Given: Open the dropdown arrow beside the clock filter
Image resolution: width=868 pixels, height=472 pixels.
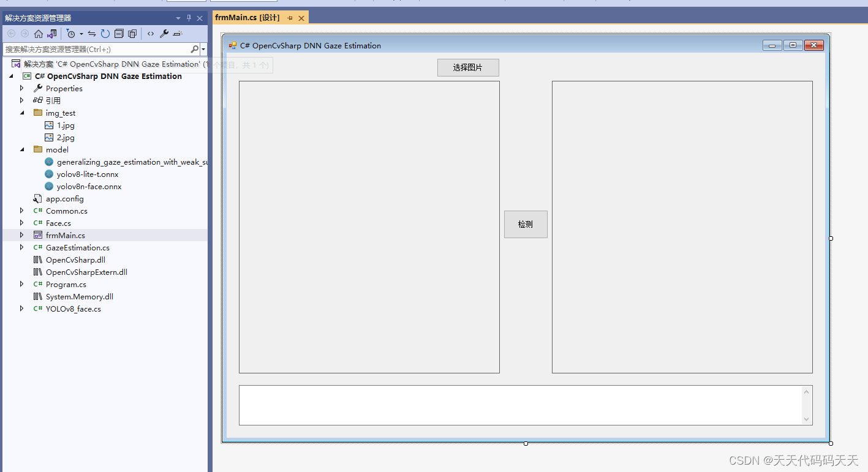Looking at the screenshot, I should [81, 34].
